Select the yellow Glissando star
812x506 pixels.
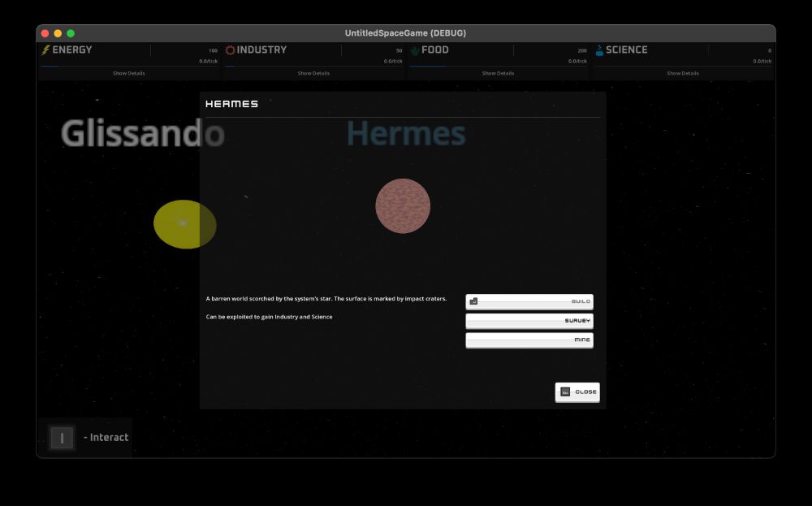coord(184,223)
